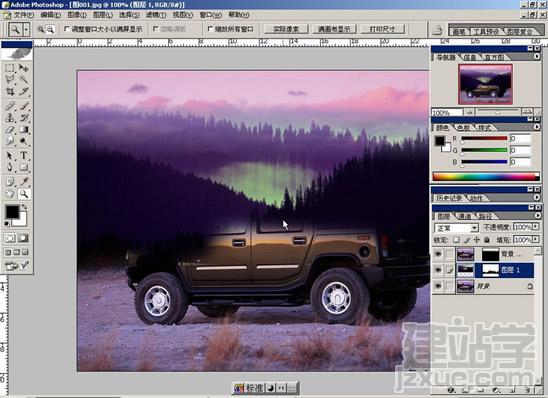Select the Type tool in toolbox
The image size is (548, 398).
point(23,155)
